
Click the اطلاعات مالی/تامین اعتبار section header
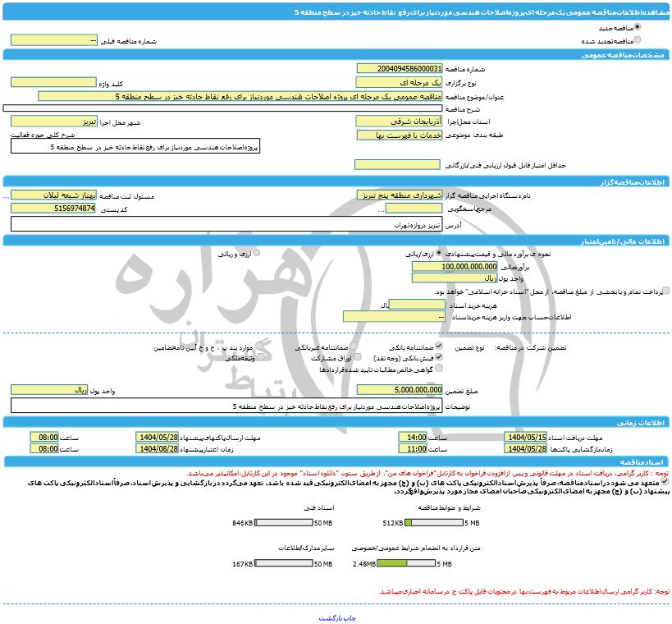coord(336,241)
